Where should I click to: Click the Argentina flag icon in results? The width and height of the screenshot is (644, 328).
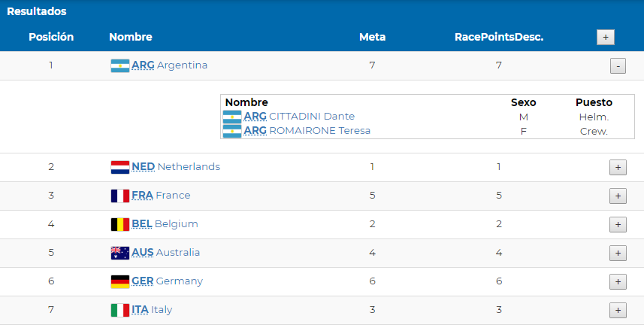[x=120, y=65]
